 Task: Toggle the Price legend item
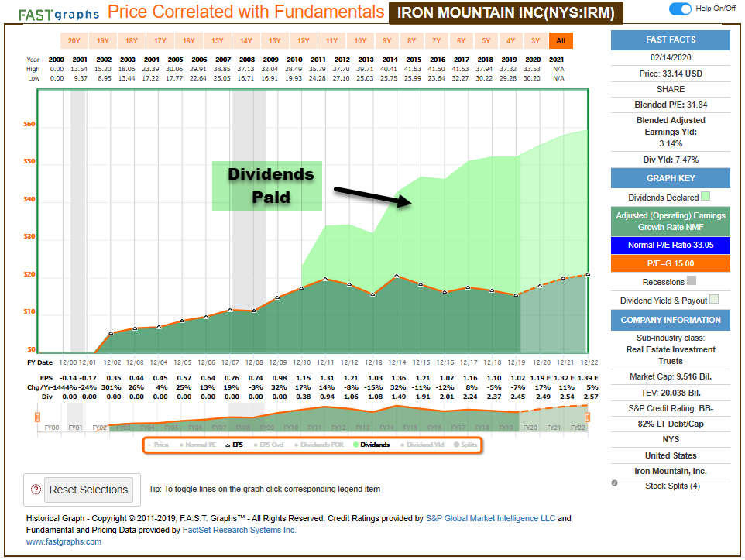[x=158, y=445]
